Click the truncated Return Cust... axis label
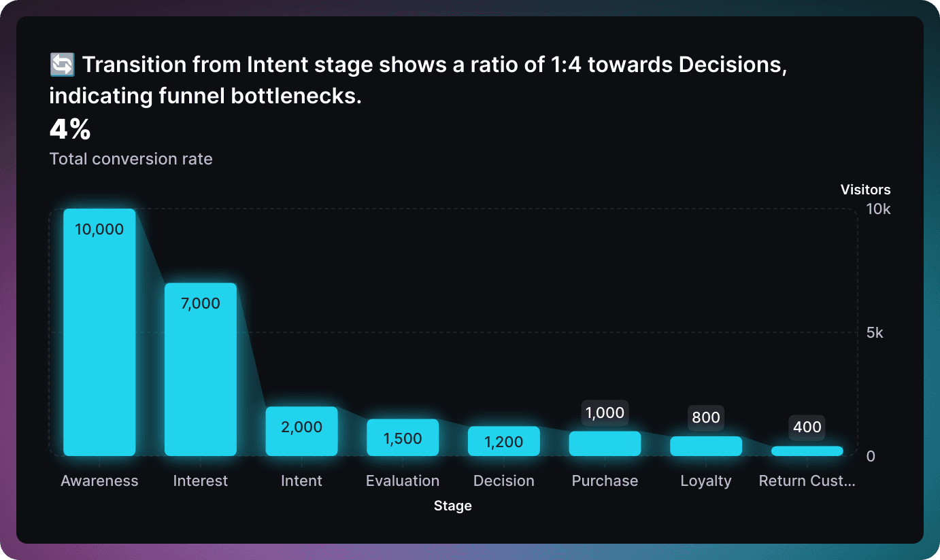This screenshot has height=560, width=940. pyautogui.click(x=807, y=481)
